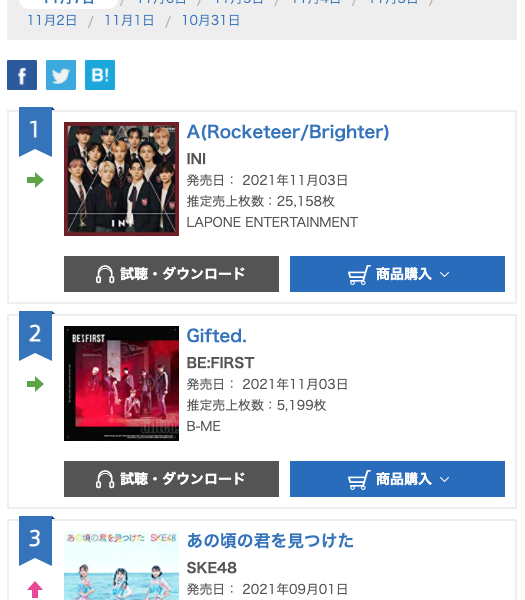Open A(Rocketeer/Brighter) title link

pyautogui.click(x=288, y=132)
